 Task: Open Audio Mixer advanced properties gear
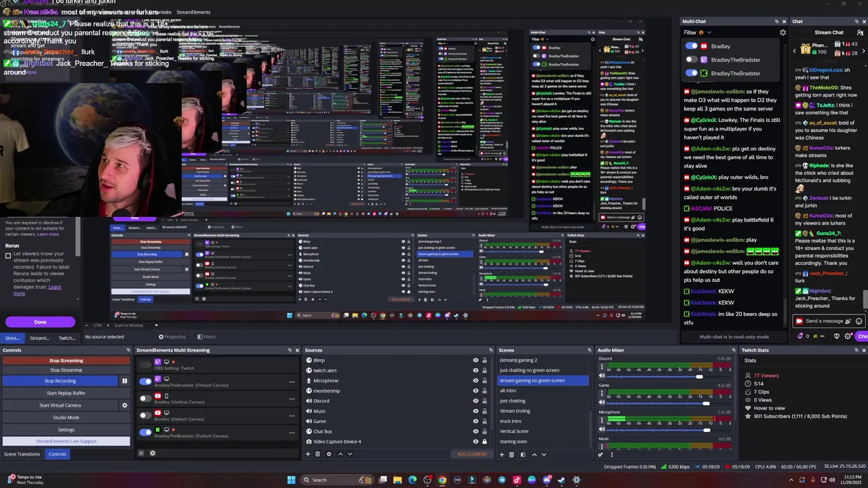tap(600, 454)
